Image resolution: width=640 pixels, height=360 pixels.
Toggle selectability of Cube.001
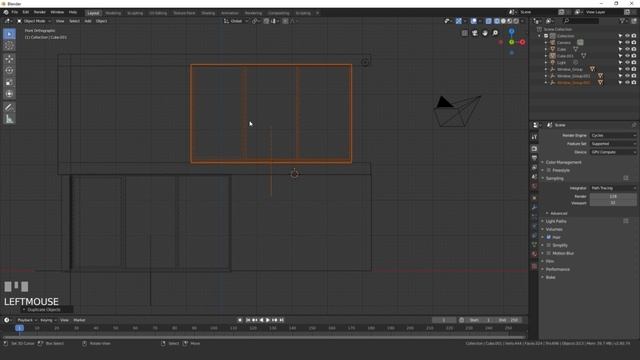coord(620,56)
